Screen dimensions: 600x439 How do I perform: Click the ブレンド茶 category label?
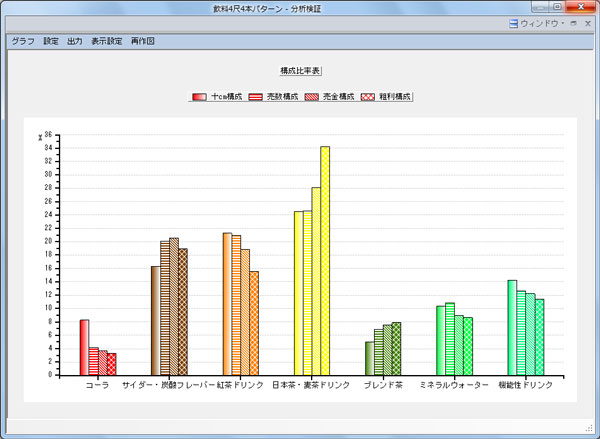[381, 385]
